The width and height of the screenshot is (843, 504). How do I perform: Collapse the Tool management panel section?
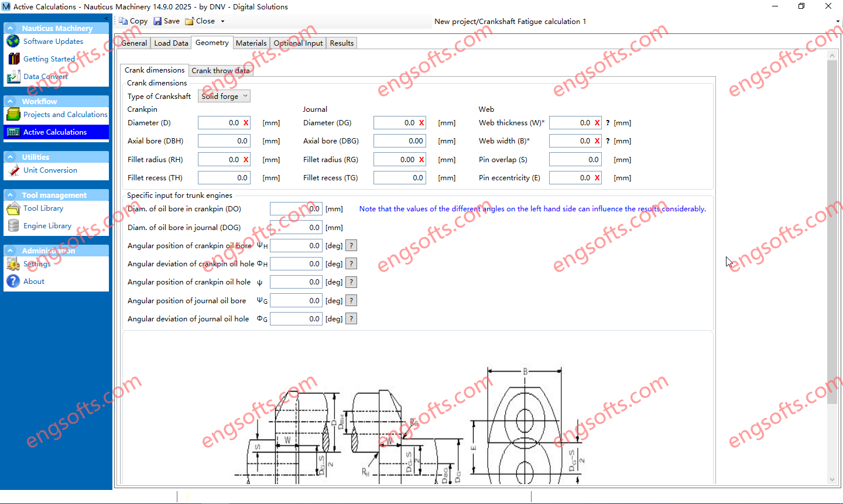[11, 195]
